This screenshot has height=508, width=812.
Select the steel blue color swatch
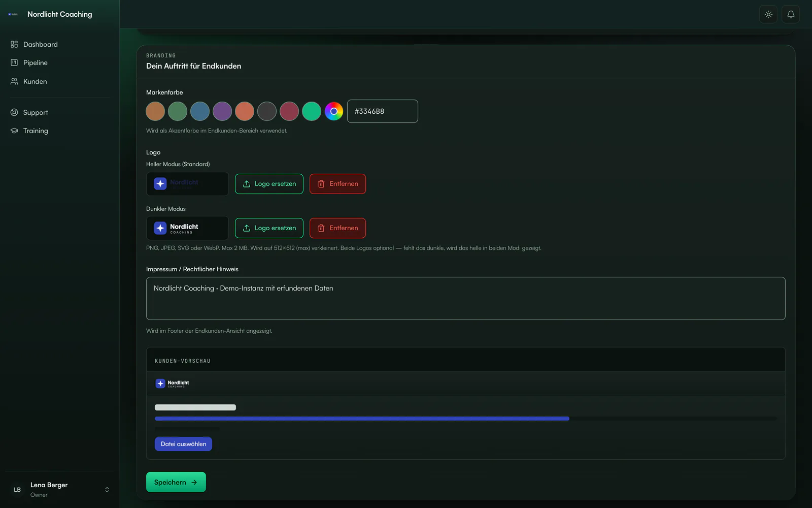click(200, 111)
